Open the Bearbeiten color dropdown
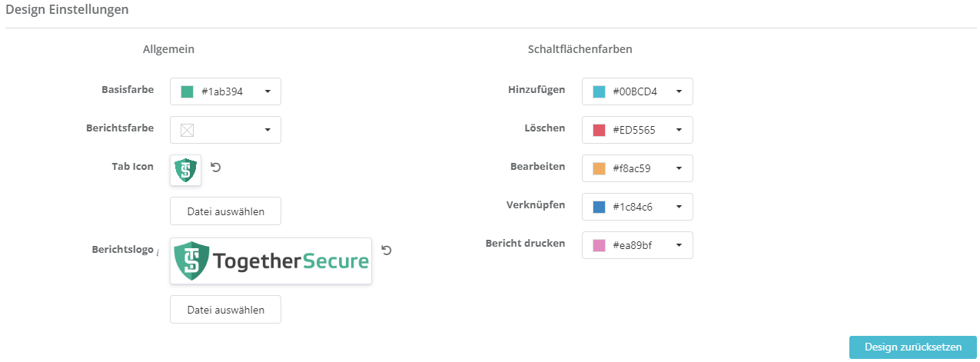This screenshot has width=980, height=362. 679,168
